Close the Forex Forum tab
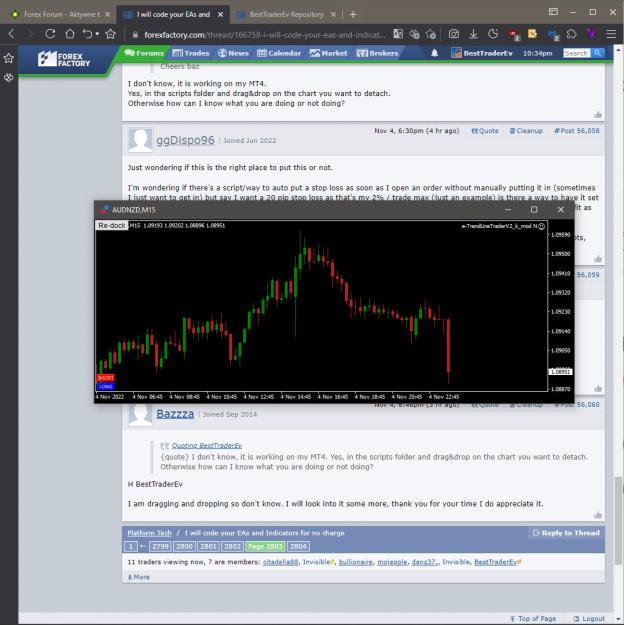624x625 pixels. (107, 15)
